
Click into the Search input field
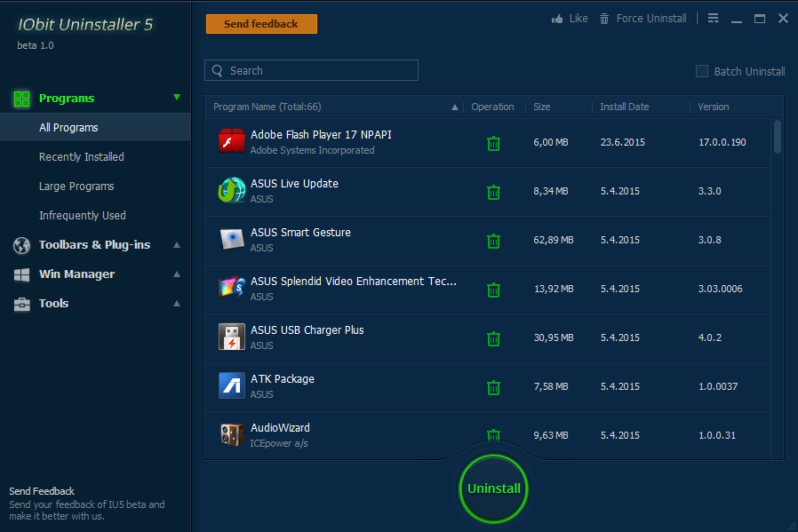pos(311,70)
